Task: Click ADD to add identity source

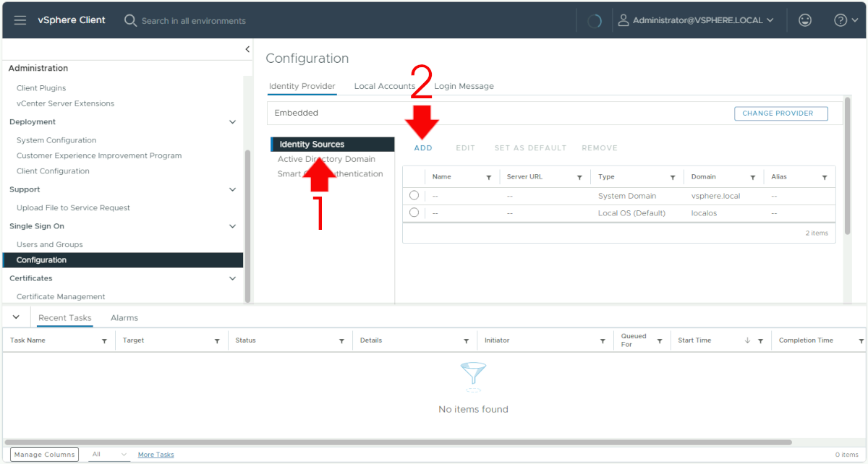Action: [x=423, y=148]
